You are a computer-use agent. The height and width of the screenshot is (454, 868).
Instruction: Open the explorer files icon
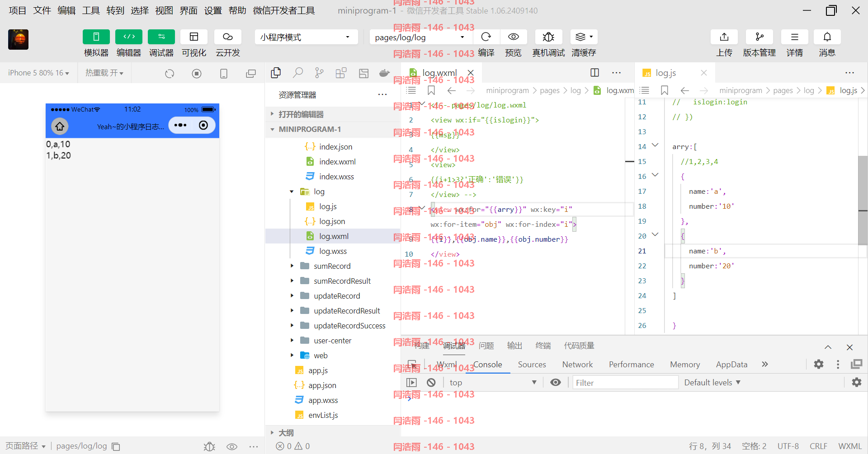pos(276,73)
